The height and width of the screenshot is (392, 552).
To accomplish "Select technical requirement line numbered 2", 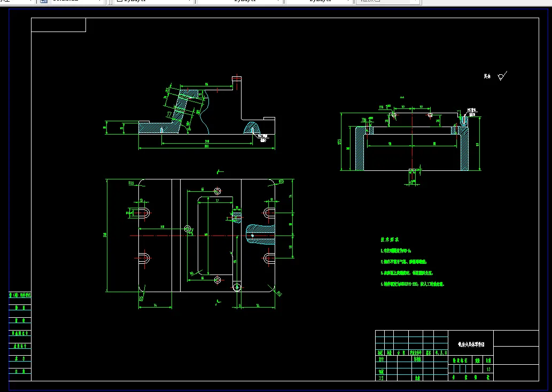I will (x=403, y=262).
